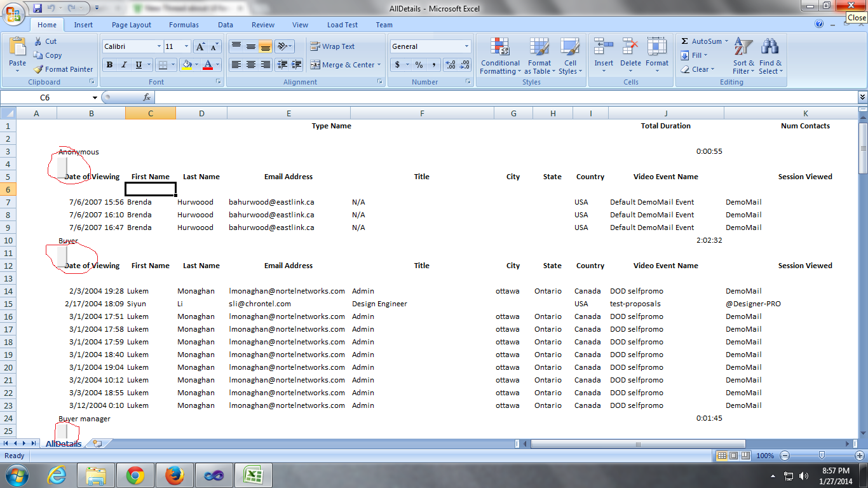Decrease the cell indent
868x488 pixels.
(x=281, y=65)
